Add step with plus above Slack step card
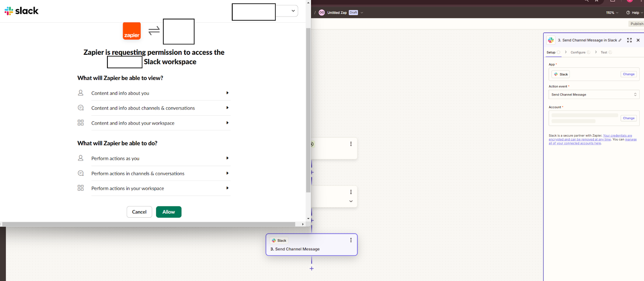The image size is (644, 281). coord(312,221)
